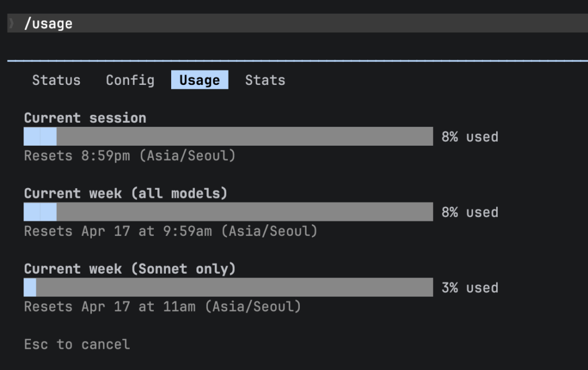Select the highlighted Usage tab
The image size is (588, 370).
tap(199, 80)
